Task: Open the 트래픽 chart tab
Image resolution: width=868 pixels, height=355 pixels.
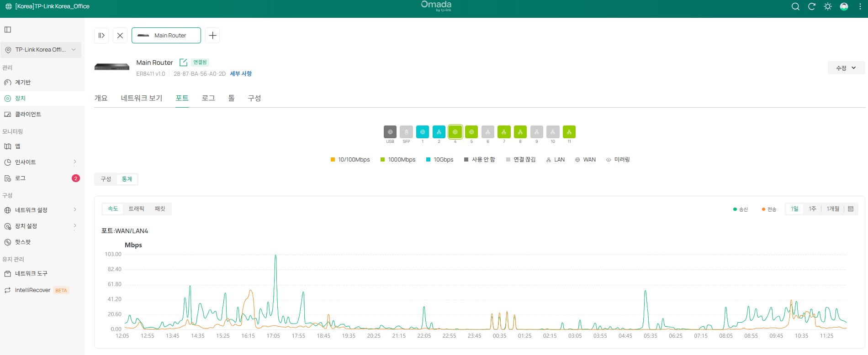Action: (x=136, y=209)
